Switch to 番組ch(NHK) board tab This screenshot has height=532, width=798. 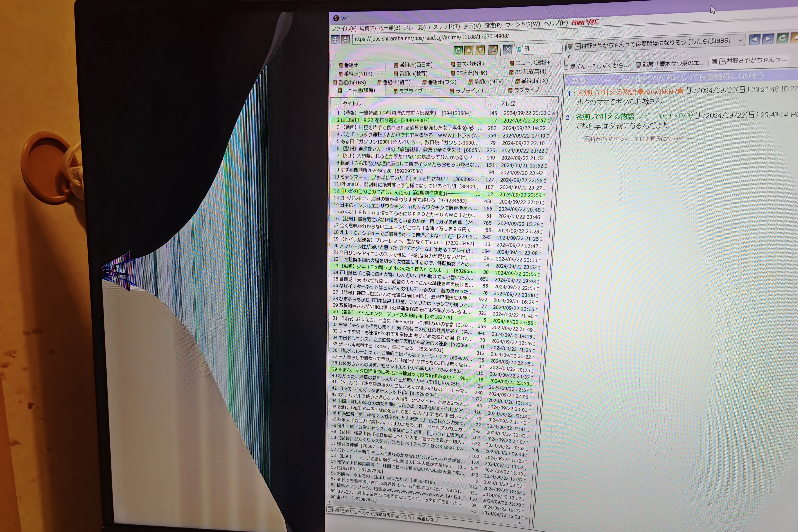(358, 74)
